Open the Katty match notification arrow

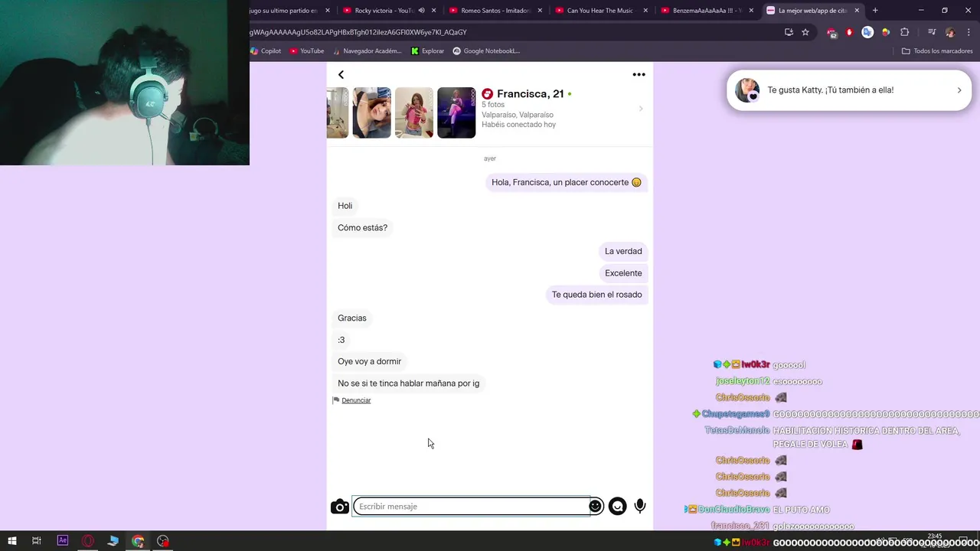(x=959, y=90)
